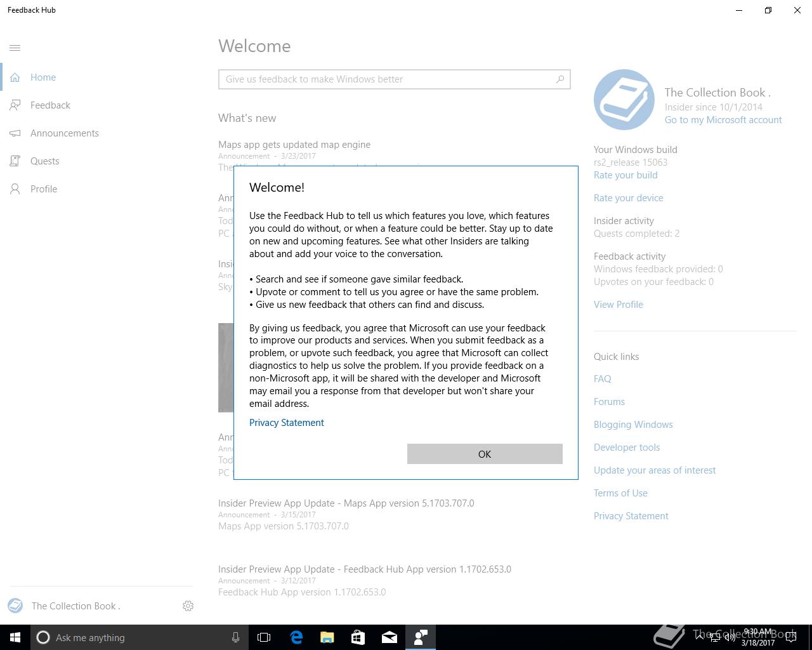Image resolution: width=812 pixels, height=650 pixels.
Task: Open the settings gear icon
Action: [x=188, y=606]
